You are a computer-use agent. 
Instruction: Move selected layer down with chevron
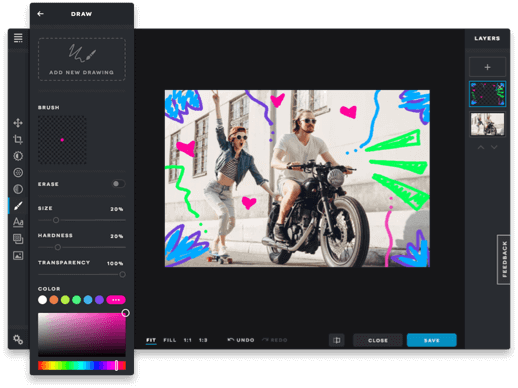(494, 147)
